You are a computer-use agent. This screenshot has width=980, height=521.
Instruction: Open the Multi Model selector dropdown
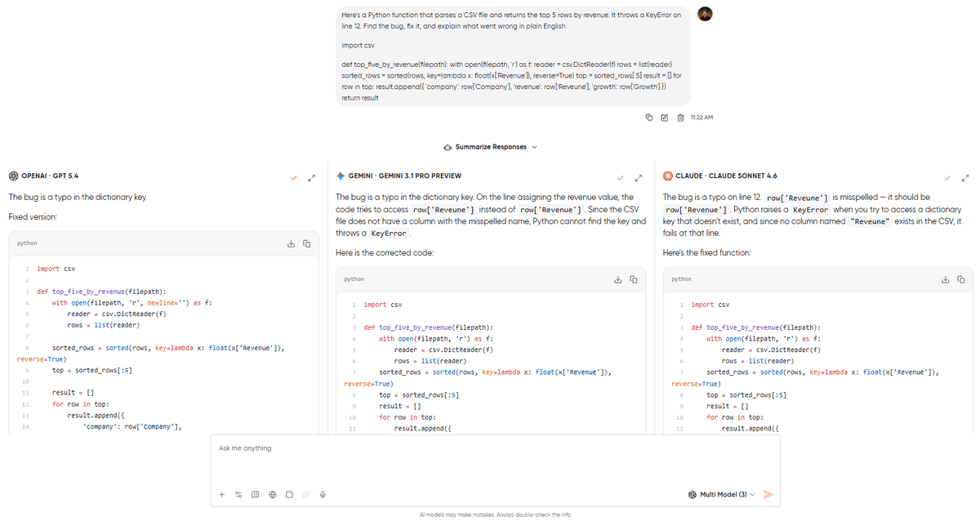click(721, 494)
